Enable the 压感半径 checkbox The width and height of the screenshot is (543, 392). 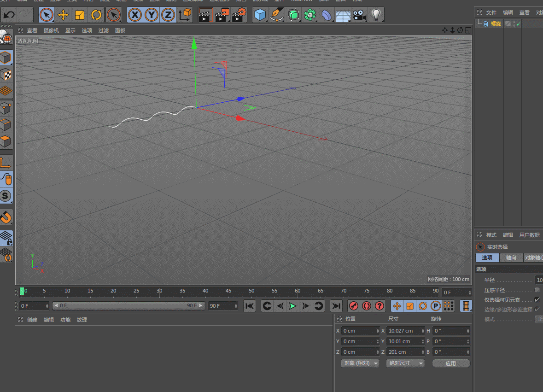click(x=537, y=290)
